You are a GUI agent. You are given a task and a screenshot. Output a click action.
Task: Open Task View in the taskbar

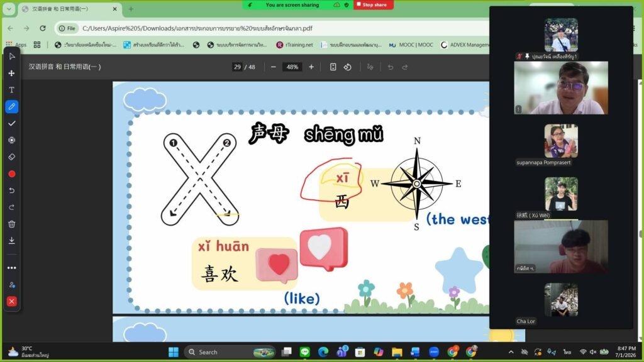287,352
